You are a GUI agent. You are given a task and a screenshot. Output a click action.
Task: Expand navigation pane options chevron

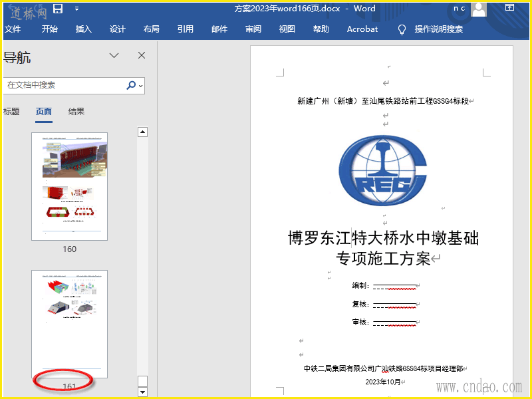(x=114, y=55)
